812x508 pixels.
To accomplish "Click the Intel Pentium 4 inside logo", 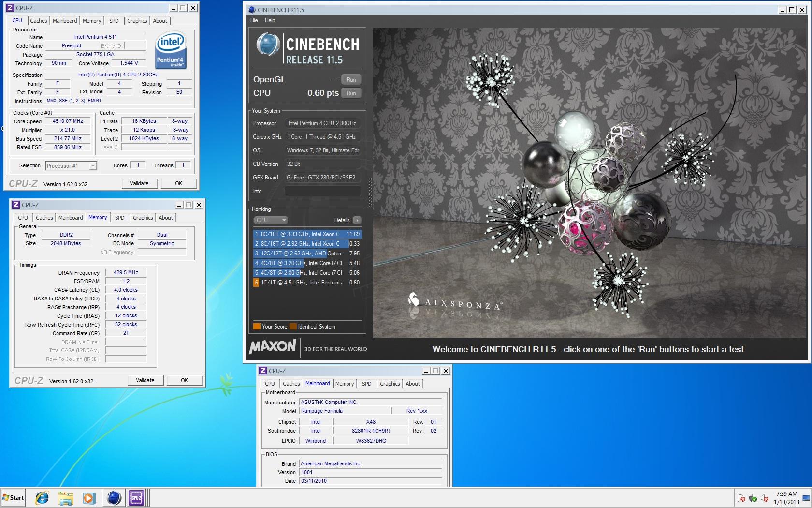I will 171,51.
